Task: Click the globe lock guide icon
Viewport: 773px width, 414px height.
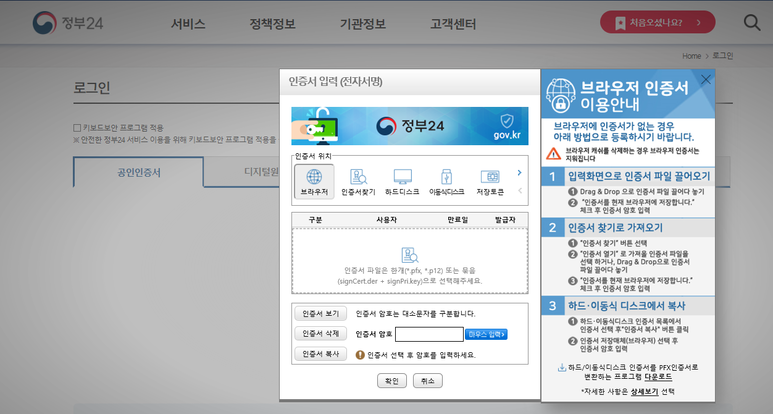Action: pos(561,95)
